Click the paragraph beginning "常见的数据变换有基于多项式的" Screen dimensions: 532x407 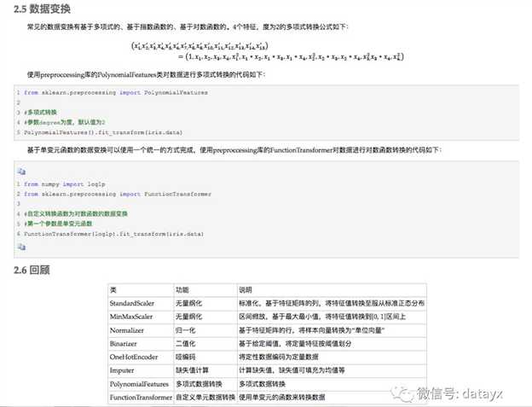coord(188,26)
